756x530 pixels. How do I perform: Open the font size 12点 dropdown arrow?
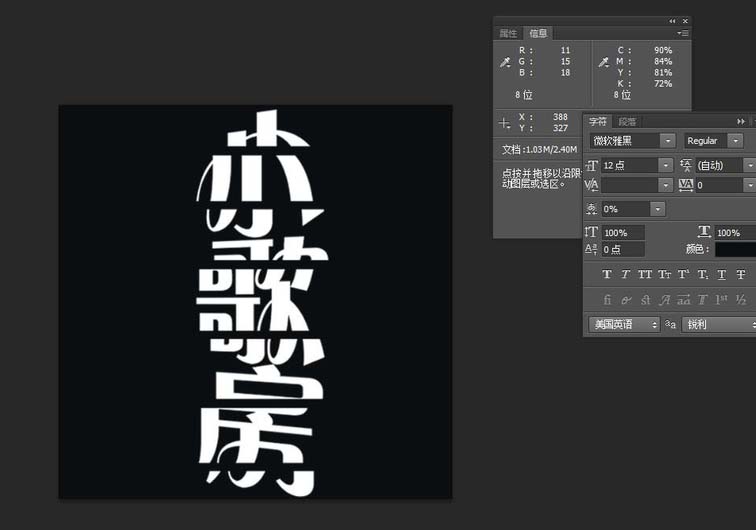coord(666,165)
